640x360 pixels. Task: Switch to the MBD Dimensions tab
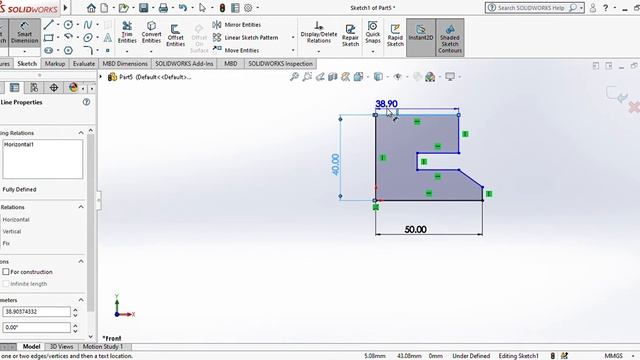click(x=125, y=64)
